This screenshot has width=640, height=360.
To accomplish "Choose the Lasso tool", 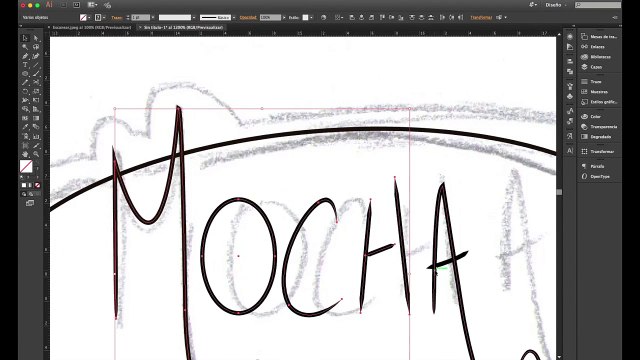I will click(36, 47).
